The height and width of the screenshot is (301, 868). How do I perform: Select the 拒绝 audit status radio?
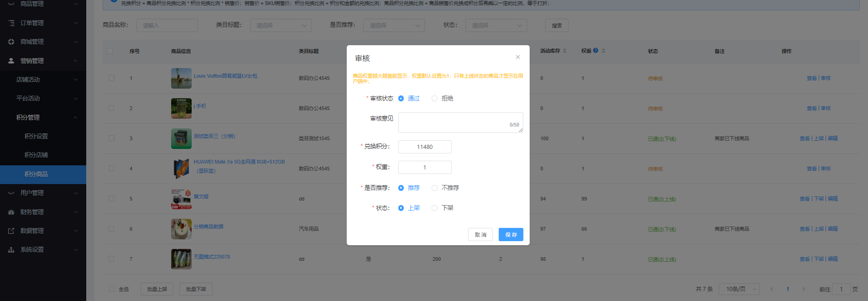pyautogui.click(x=434, y=98)
